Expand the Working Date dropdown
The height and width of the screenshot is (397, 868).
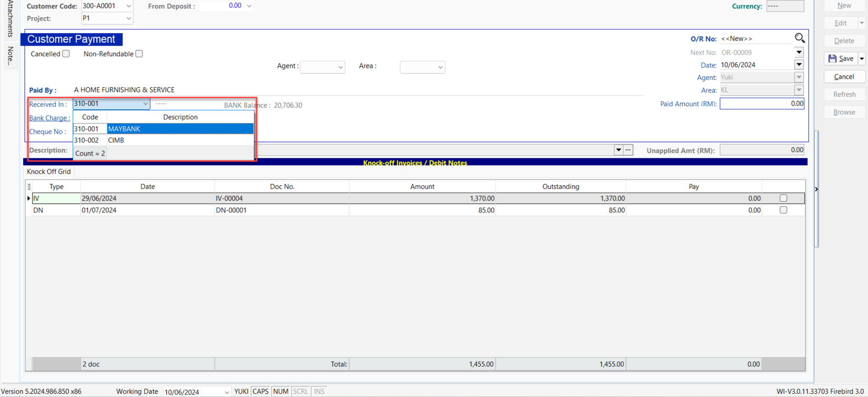pyautogui.click(x=227, y=392)
